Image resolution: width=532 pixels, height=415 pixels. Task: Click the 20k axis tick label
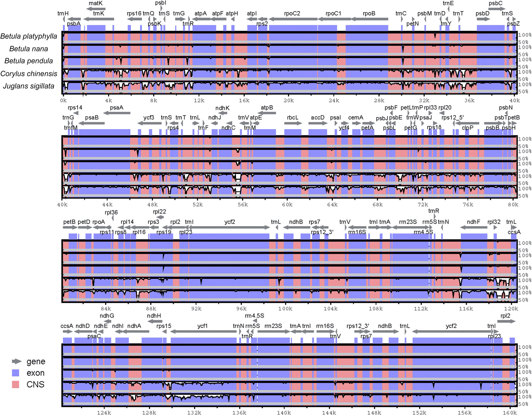[289, 100]
